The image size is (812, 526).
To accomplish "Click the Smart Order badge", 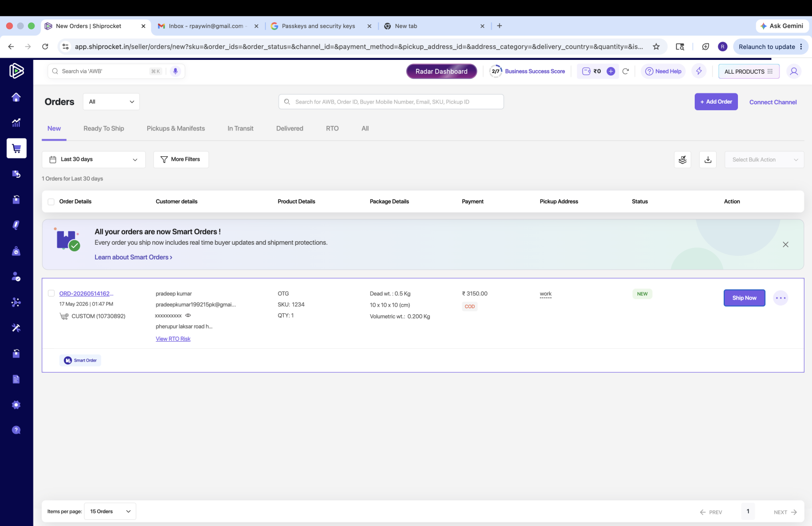I will pos(80,360).
